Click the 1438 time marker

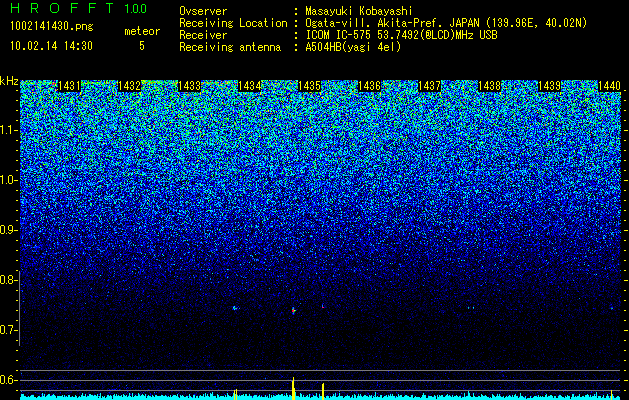click(489, 86)
